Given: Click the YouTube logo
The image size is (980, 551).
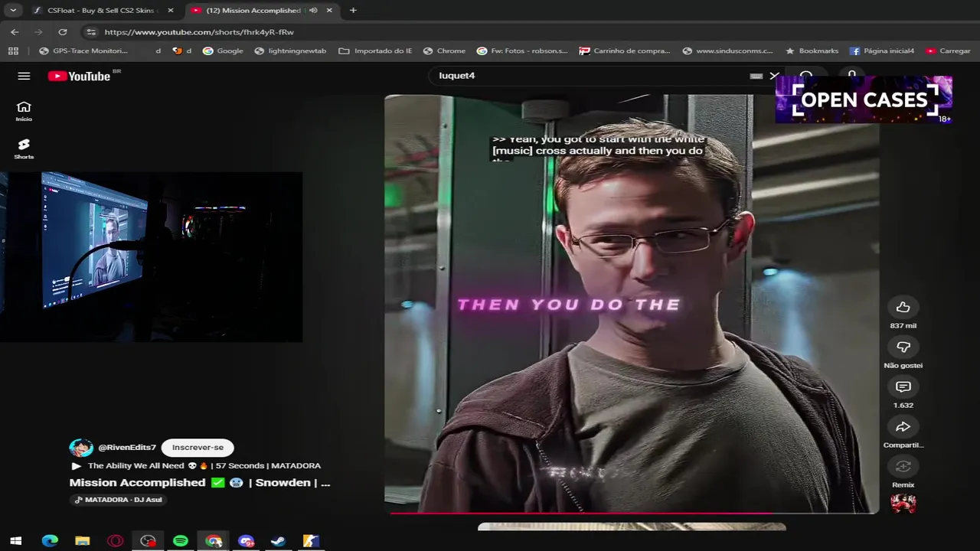Looking at the screenshot, I should click(x=80, y=76).
